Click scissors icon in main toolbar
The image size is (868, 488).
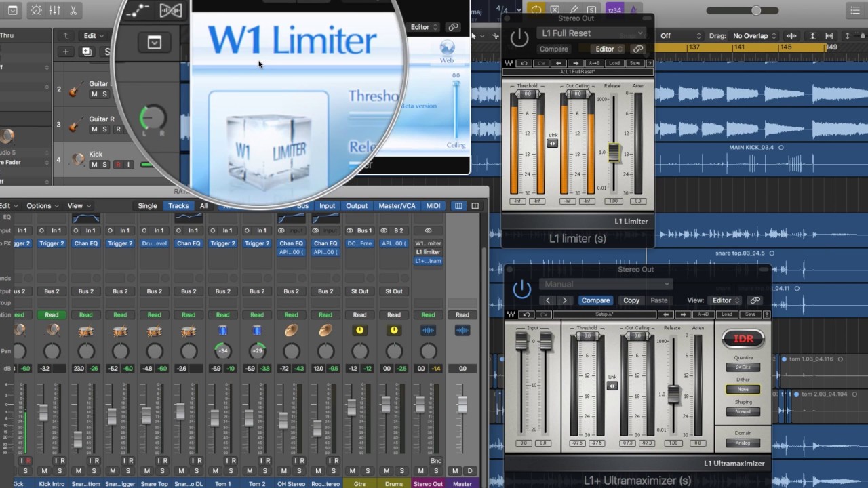coord(73,10)
